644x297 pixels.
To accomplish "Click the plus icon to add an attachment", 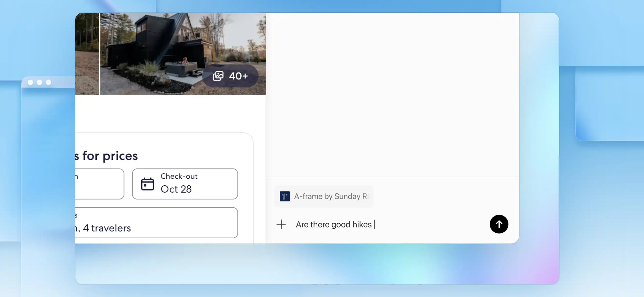I will point(281,224).
